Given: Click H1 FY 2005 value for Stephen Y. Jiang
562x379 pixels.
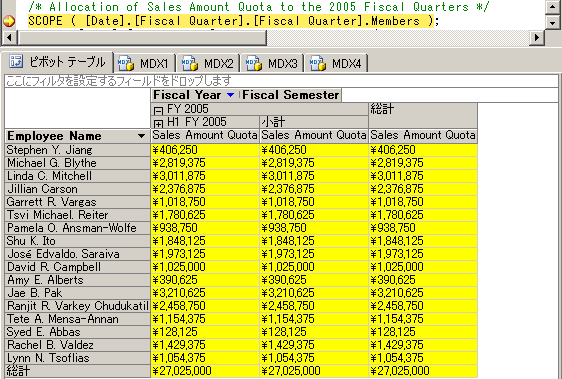Looking at the screenshot, I should (205, 150).
